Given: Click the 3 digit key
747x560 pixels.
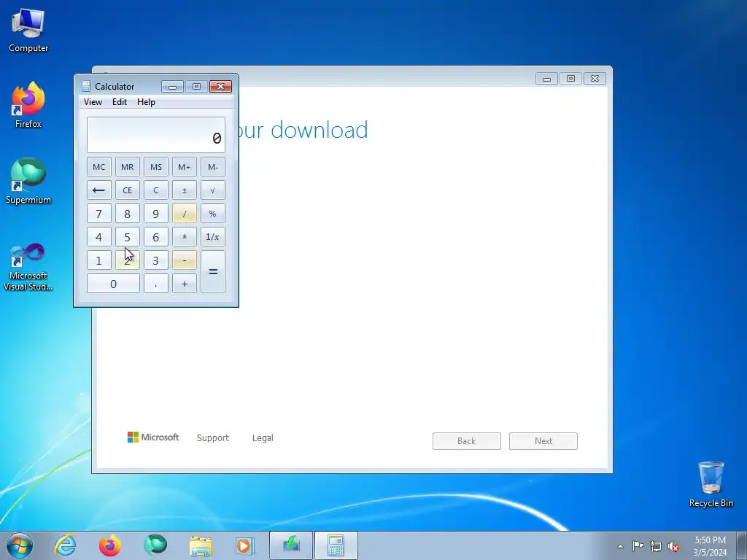Looking at the screenshot, I should 156,260.
